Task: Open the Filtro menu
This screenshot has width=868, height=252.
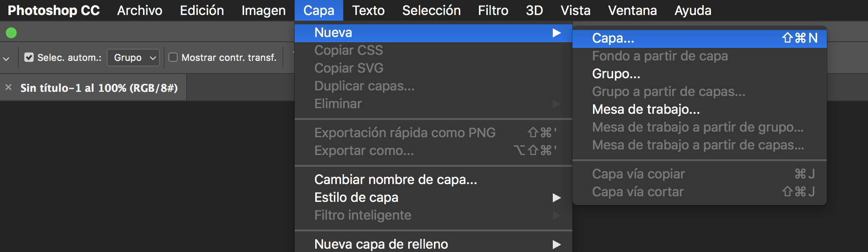Action: [493, 10]
